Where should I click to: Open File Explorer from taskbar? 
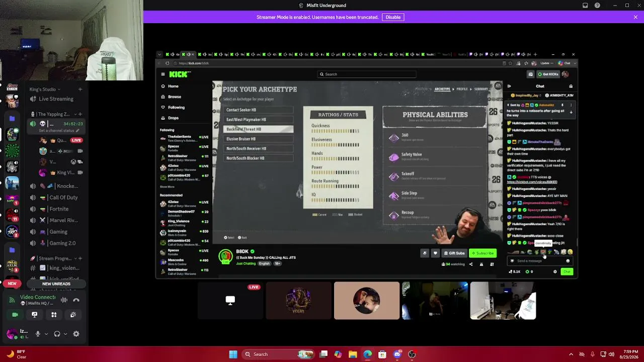click(x=353, y=354)
